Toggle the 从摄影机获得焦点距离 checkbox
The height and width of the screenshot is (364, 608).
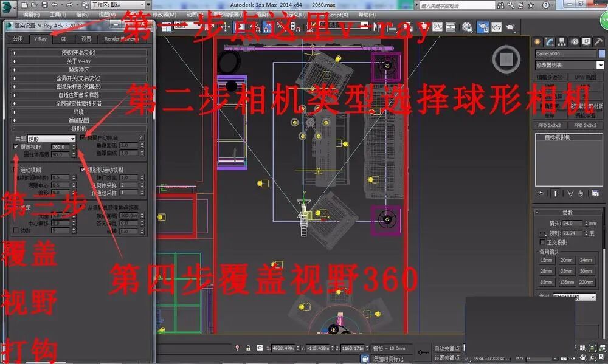pyautogui.click(x=83, y=208)
